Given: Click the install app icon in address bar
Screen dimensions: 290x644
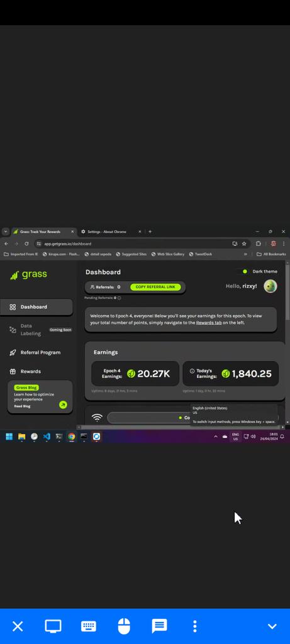Looking at the screenshot, I should [235, 243].
